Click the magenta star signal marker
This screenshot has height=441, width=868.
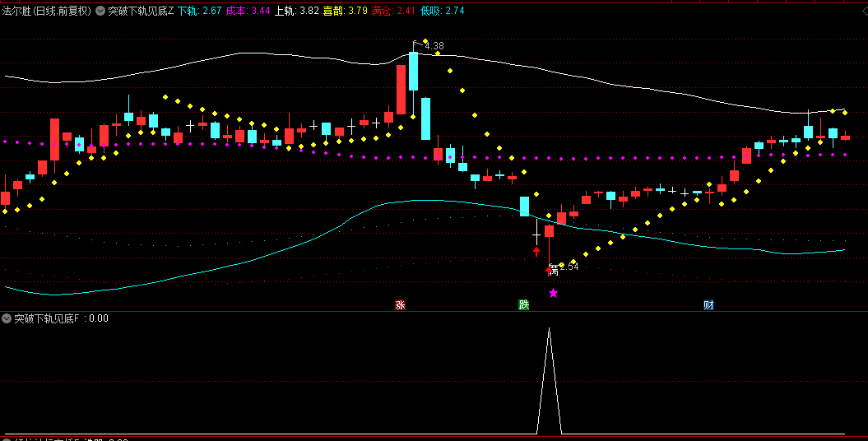click(x=553, y=293)
